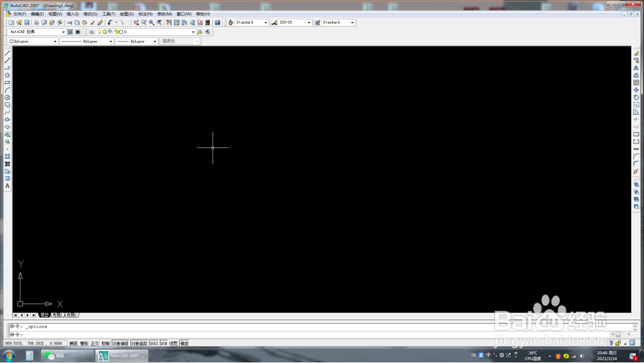The width and height of the screenshot is (644, 363).
Task: Toggle 对象捕捉 object snap in status bar
Action: pos(121,343)
